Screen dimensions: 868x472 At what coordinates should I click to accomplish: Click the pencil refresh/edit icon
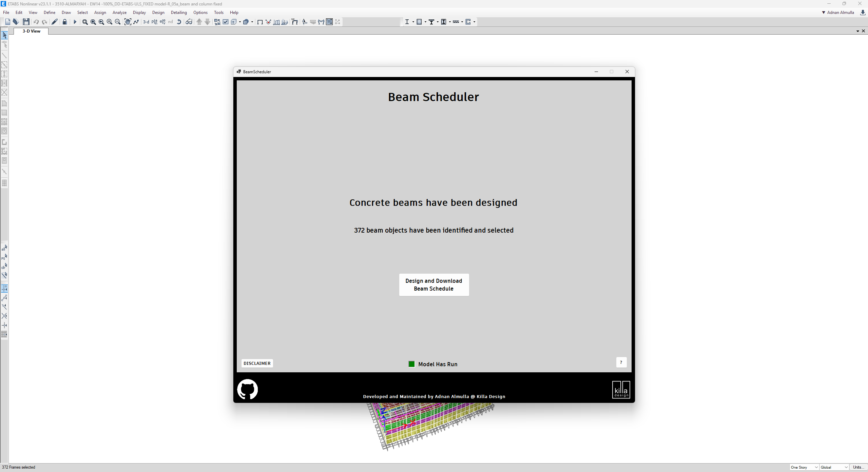click(54, 22)
